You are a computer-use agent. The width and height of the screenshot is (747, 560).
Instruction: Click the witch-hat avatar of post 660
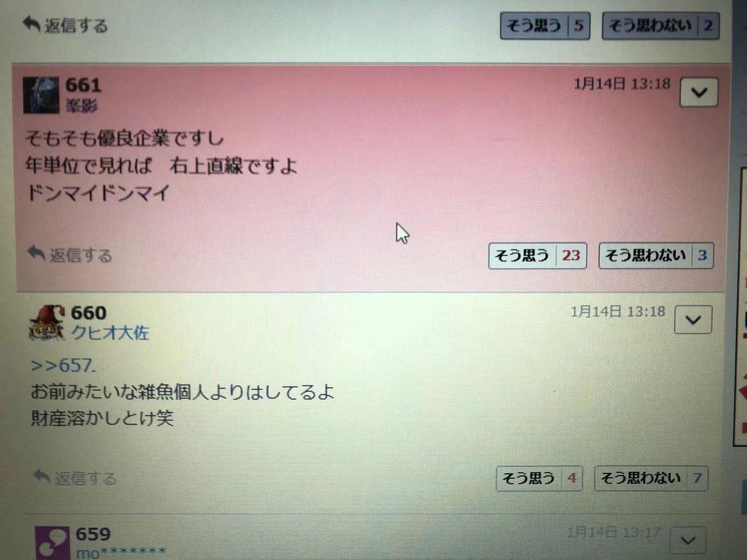pyautogui.click(x=47, y=323)
